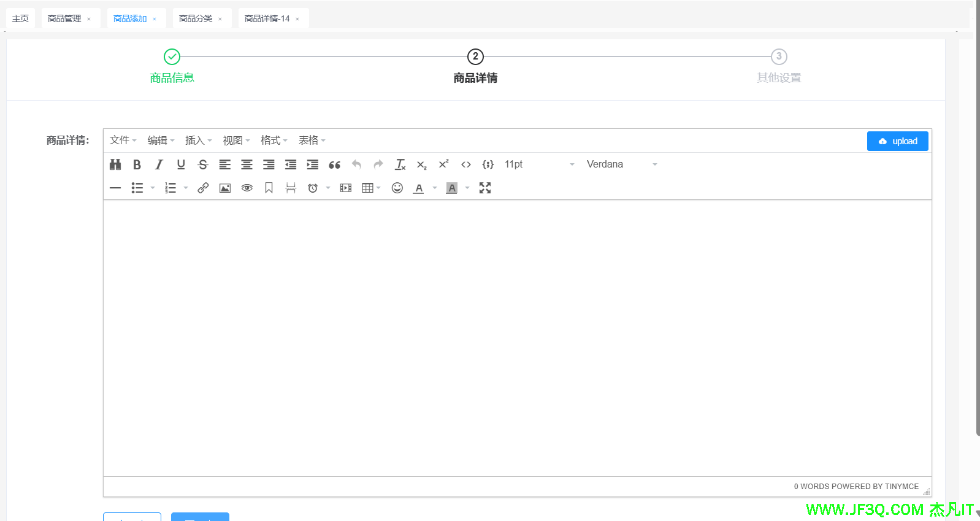Open the emoticons picker
This screenshot has height=521, width=980.
tap(397, 188)
